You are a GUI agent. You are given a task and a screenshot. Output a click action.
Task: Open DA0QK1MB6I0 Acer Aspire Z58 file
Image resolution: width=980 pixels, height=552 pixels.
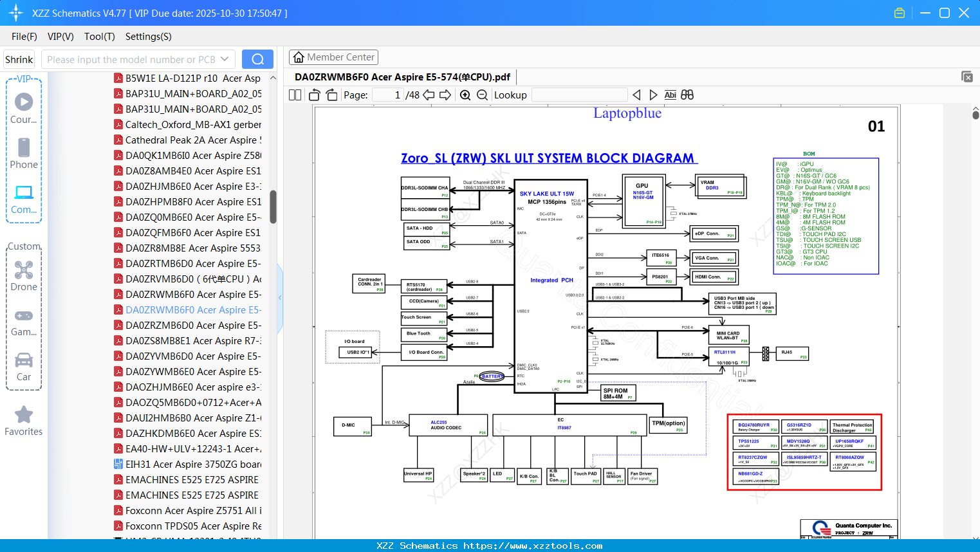click(x=187, y=156)
